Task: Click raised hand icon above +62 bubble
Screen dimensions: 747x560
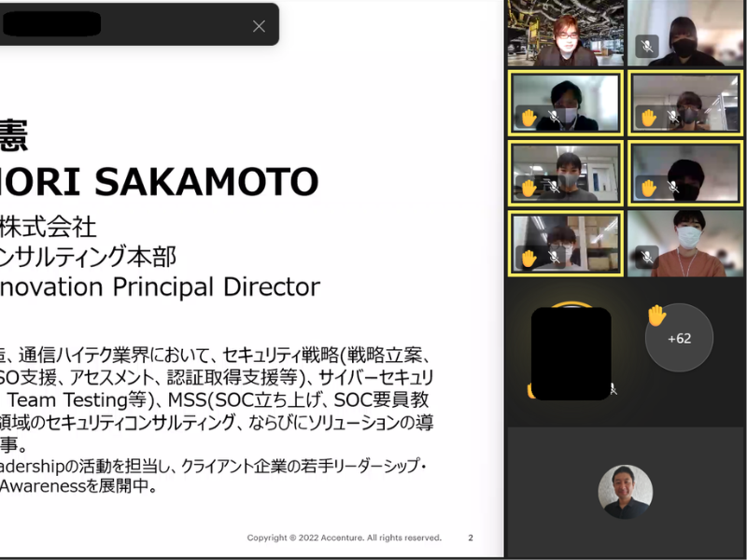Action: coord(656,315)
